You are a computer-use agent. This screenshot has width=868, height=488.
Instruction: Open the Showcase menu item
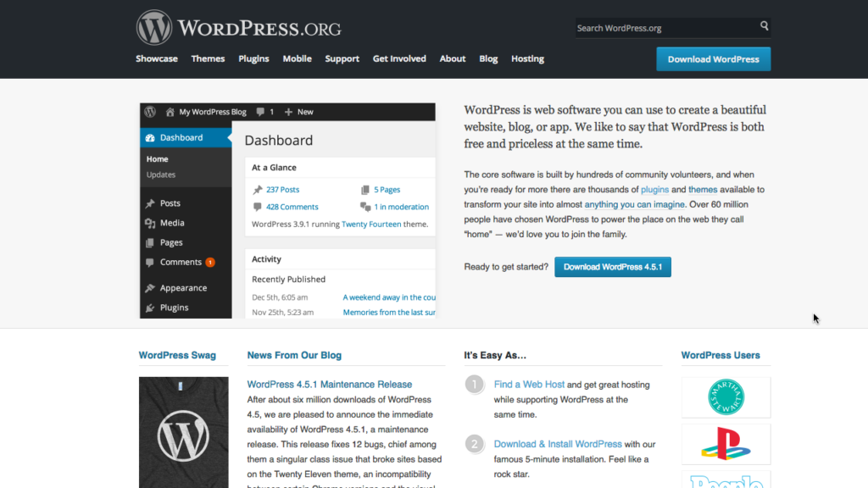(x=157, y=58)
